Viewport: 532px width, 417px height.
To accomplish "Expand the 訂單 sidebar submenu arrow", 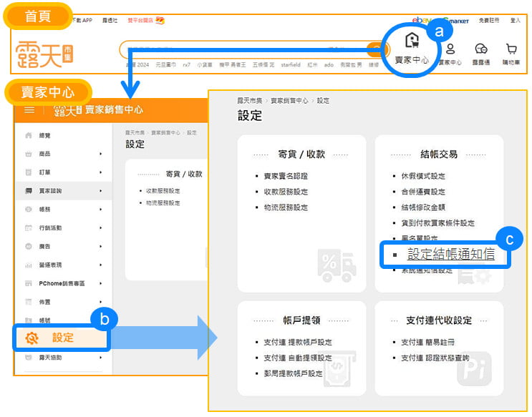I will click(101, 172).
